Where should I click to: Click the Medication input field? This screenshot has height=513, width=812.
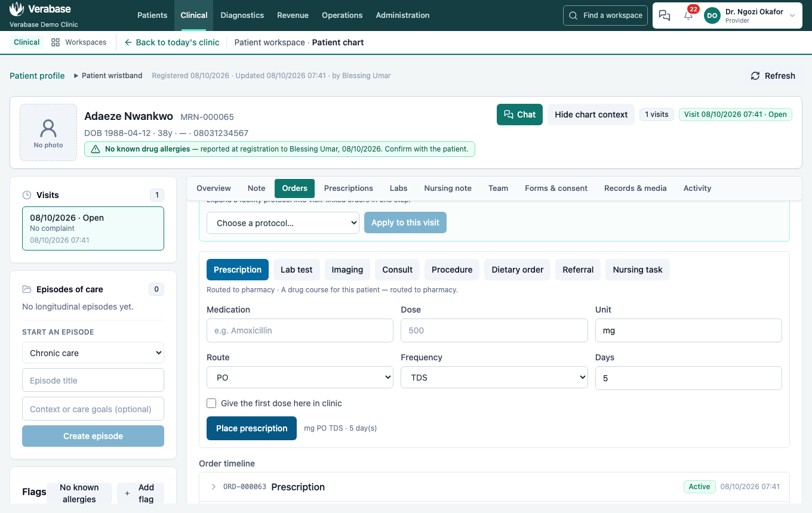click(300, 330)
